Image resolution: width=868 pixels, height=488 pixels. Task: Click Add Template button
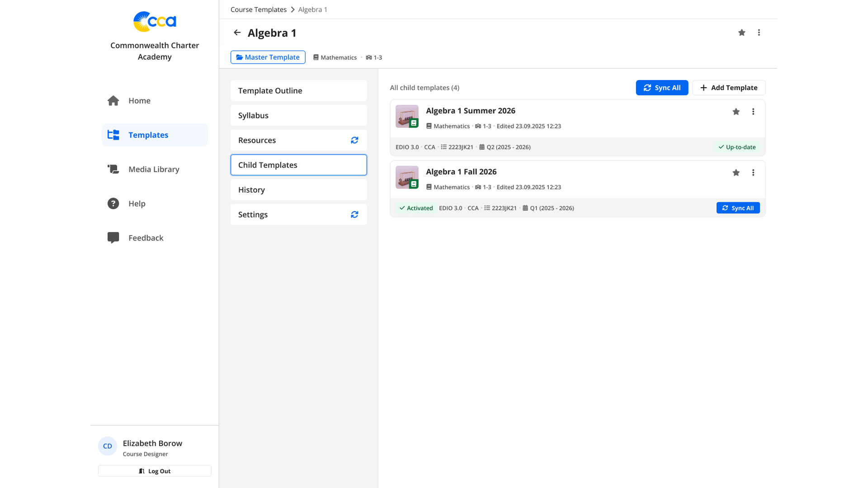click(x=729, y=88)
